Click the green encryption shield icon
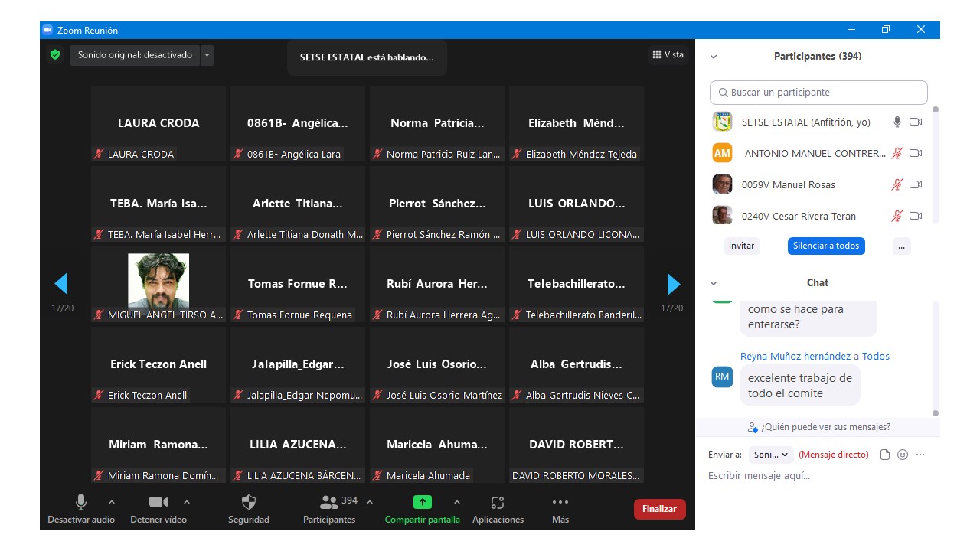This screenshot has height=551, width=980. pos(54,55)
